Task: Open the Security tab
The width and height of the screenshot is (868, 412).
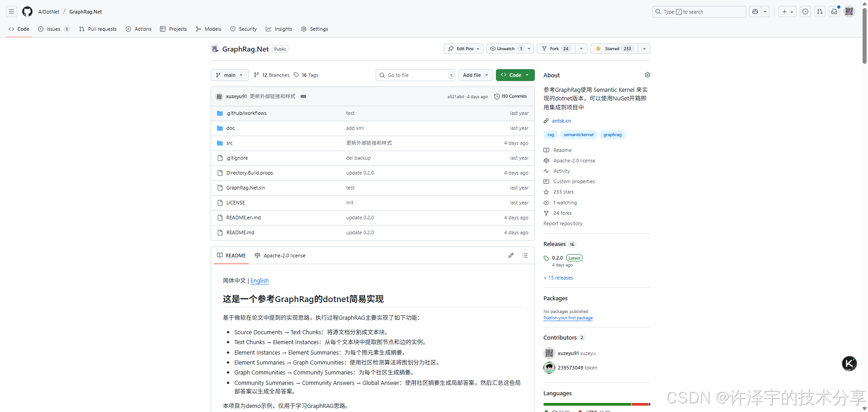Action: (x=243, y=29)
